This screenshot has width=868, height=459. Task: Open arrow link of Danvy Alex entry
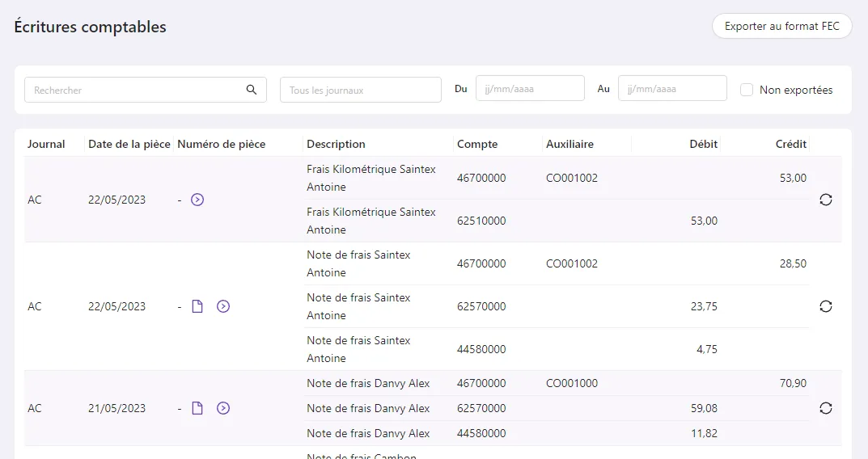click(223, 408)
